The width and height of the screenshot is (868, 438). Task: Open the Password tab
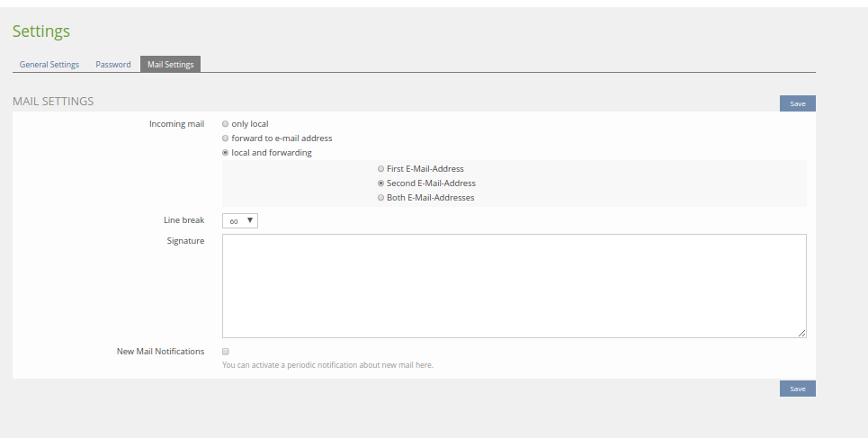[x=113, y=65]
